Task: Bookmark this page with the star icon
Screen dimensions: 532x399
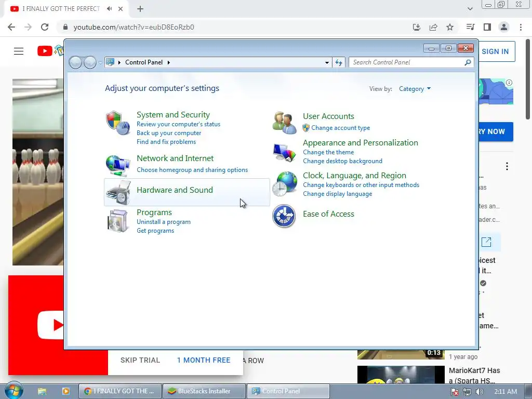Action: click(x=450, y=27)
